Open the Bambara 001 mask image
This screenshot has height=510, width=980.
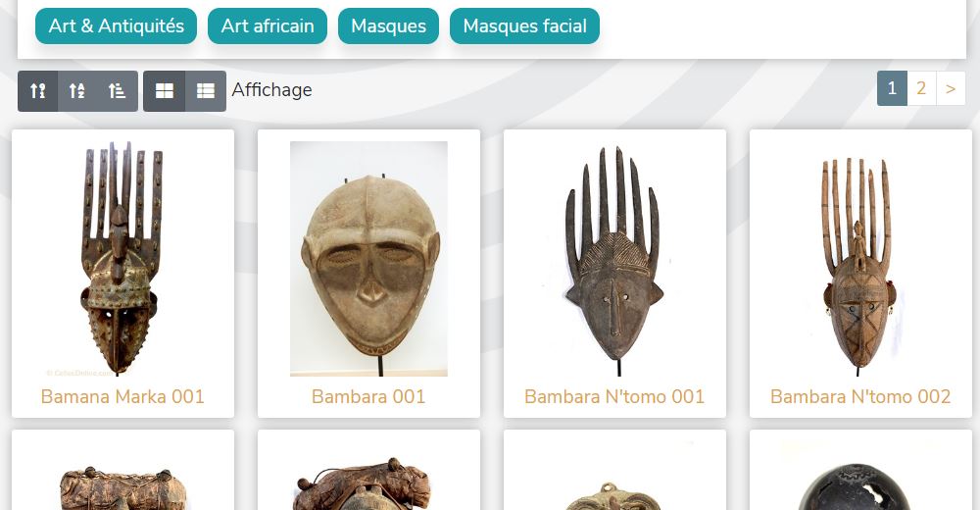pyautogui.click(x=368, y=259)
